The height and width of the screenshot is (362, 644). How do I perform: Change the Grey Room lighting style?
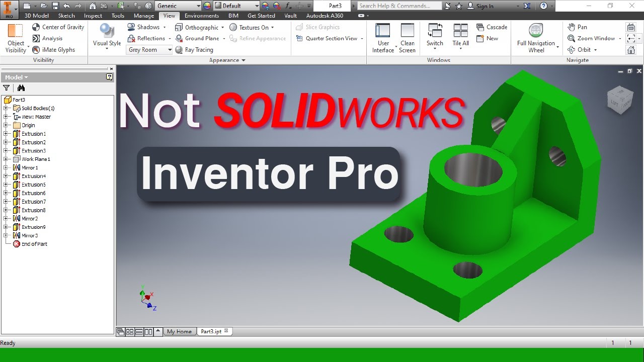[149, 50]
